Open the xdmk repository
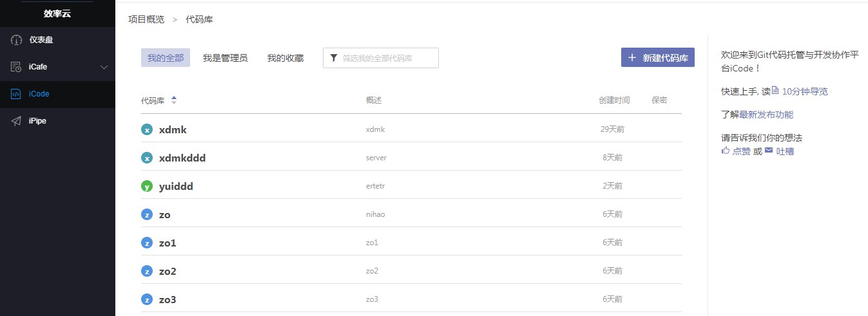The height and width of the screenshot is (316, 868). tap(173, 129)
